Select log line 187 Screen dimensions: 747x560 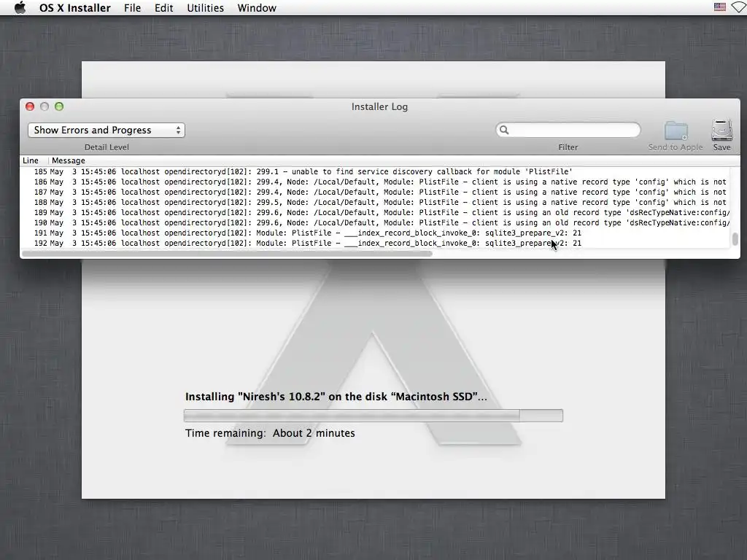[375, 192]
